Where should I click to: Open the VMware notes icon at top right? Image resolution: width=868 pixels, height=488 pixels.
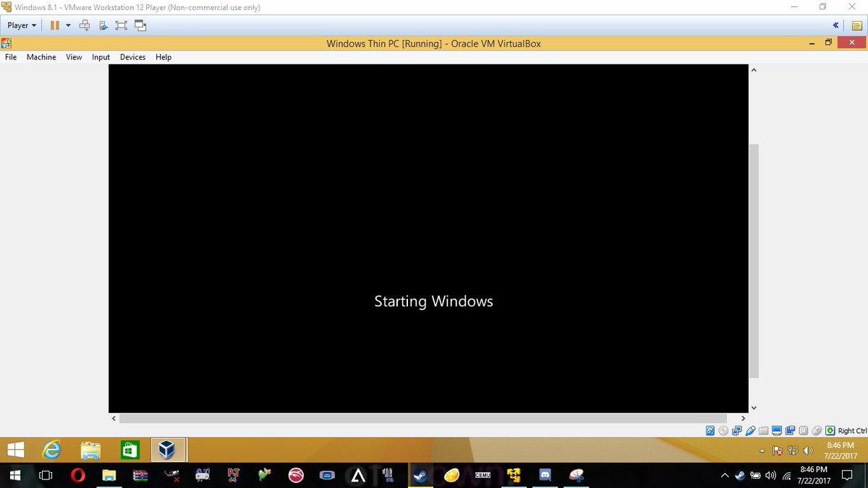coord(857,25)
